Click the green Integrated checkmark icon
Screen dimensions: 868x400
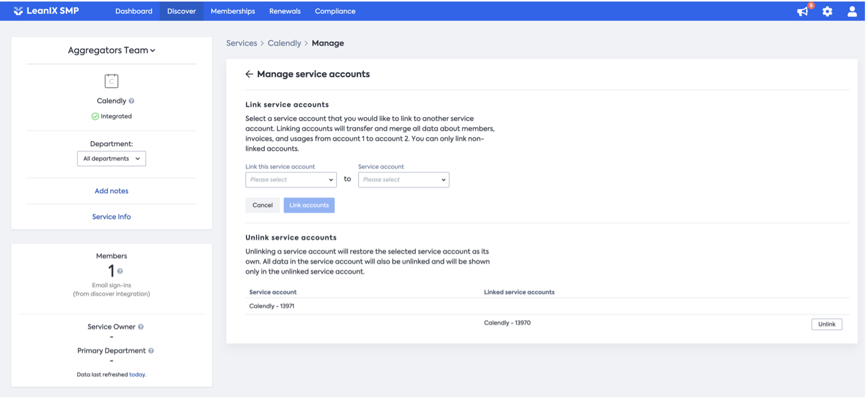click(95, 116)
